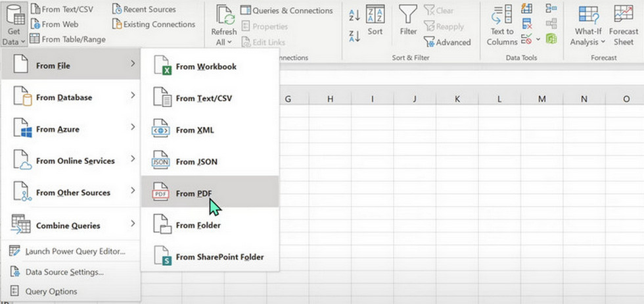
Task: Launch Text to Columns
Action: pyautogui.click(x=502, y=26)
